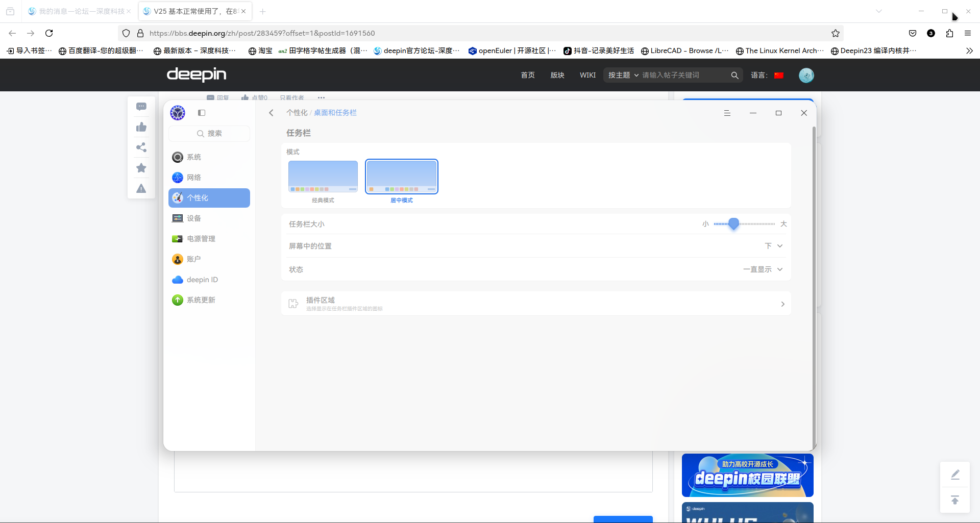This screenshot has width=980, height=523.
Task: Click the star favorite icon in post sidebar
Action: coord(141,168)
